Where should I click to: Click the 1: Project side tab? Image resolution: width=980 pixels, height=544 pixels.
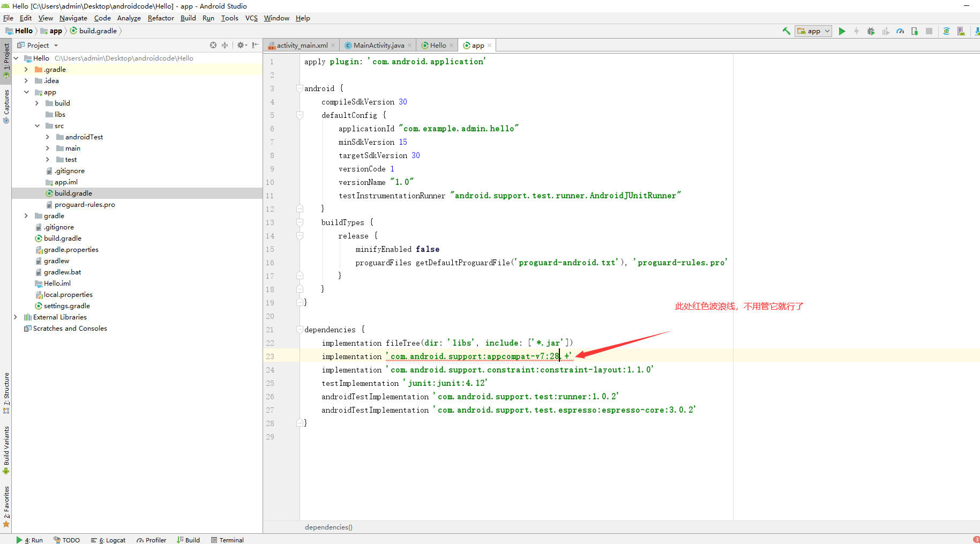click(x=6, y=60)
